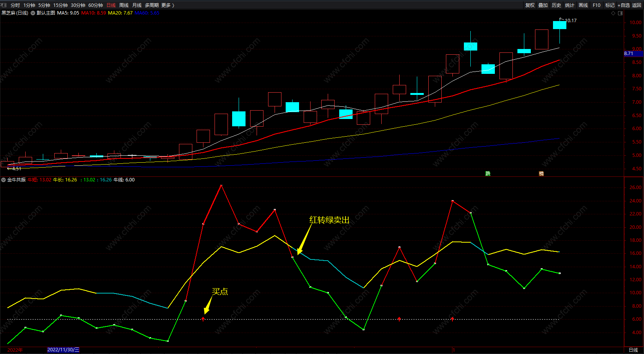The image size is (644, 354).
Task: Click the MA10: 8.59 indicator label
Action: (x=94, y=13)
